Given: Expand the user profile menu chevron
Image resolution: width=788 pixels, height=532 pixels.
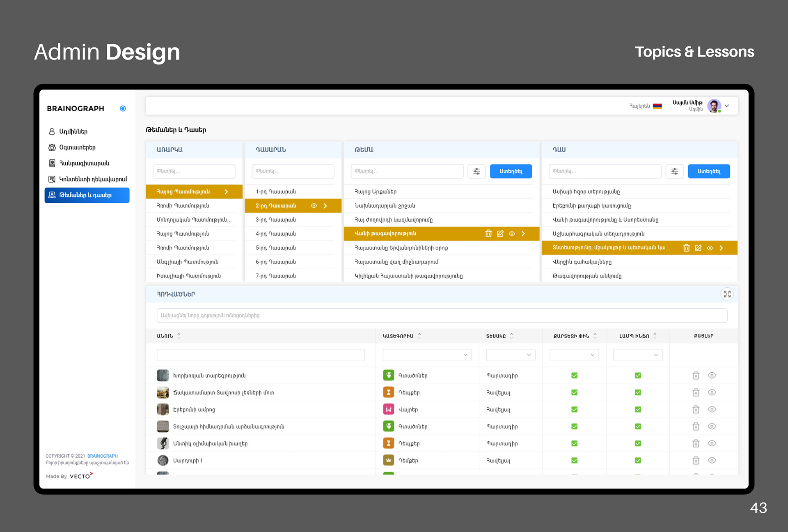Looking at the screenshot, I should point(727,106).
